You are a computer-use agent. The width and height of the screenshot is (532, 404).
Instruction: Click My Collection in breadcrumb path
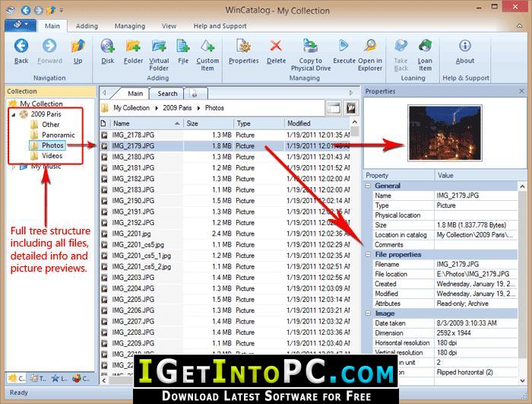[131, 108]
